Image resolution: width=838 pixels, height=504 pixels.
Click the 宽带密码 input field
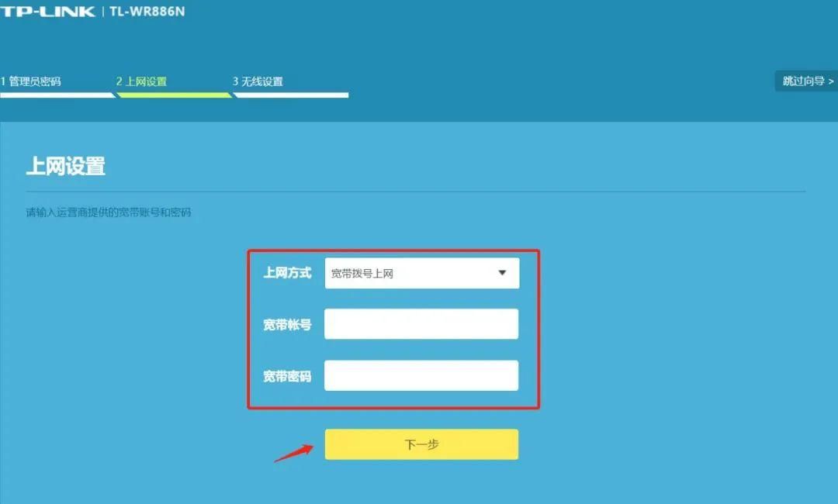pyautogui.click(x=421, y=375)
